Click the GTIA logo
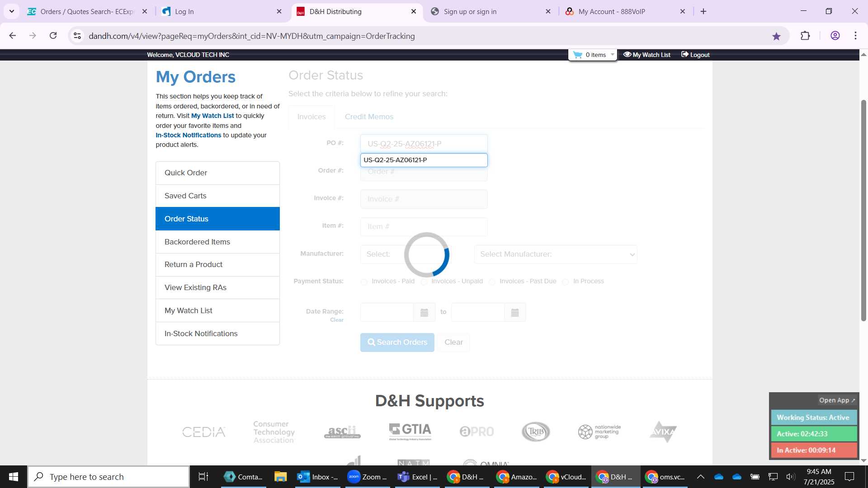The image size is (868, 488). (410, 432)
